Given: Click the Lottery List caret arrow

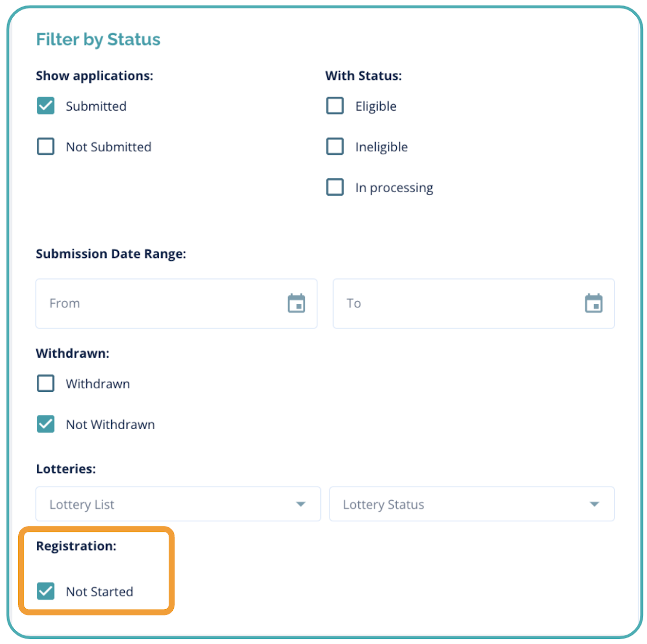Looking at the screenshot, I should (301, 504).
